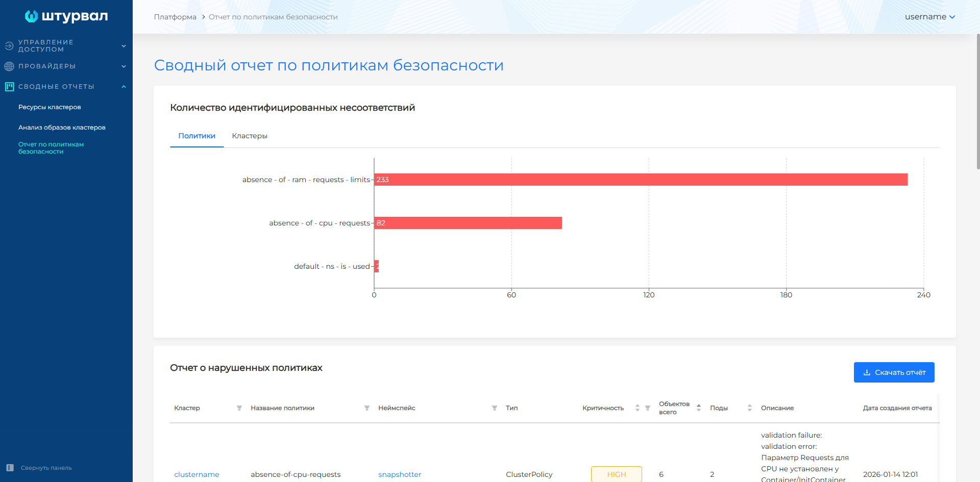
Task: Expand the Провайдеры sidebar section
Action: pos(124,66)
